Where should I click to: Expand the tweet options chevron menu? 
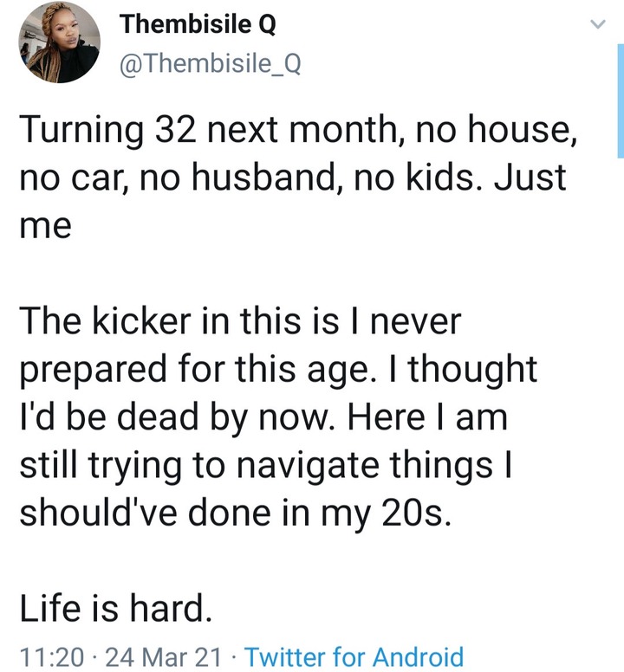click(x=598, y=24)
